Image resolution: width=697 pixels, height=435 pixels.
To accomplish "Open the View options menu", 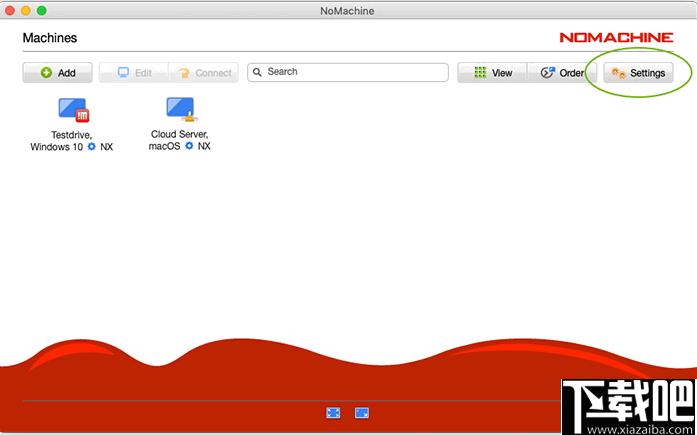I will click(492, 72).
